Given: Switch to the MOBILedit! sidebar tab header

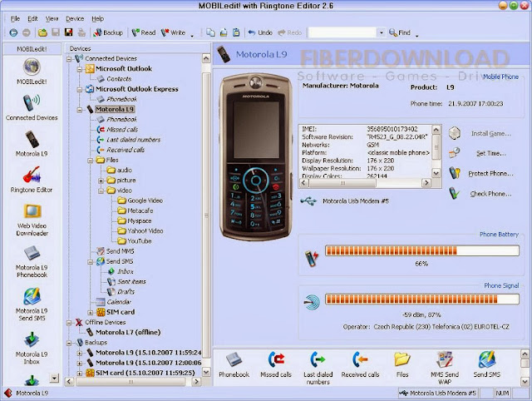Looking at the screenshot, I should [32, 49].
